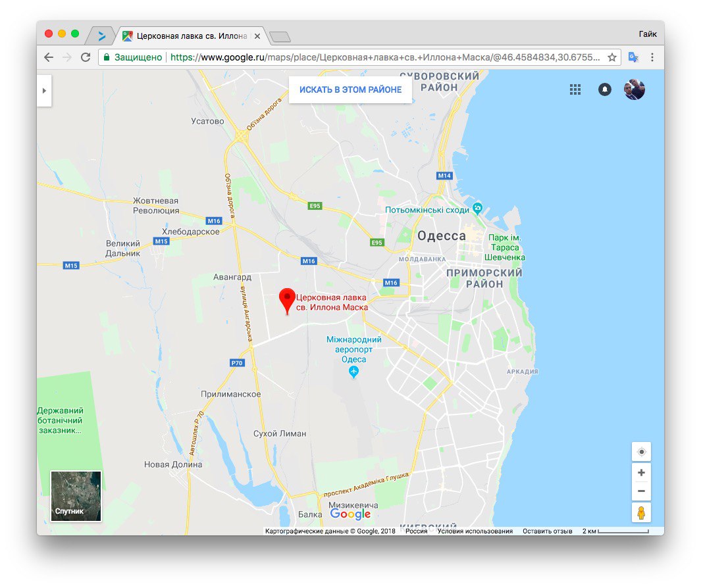Click the Прилиманское place label
The image size is (701, 588).
coord(230,394)
